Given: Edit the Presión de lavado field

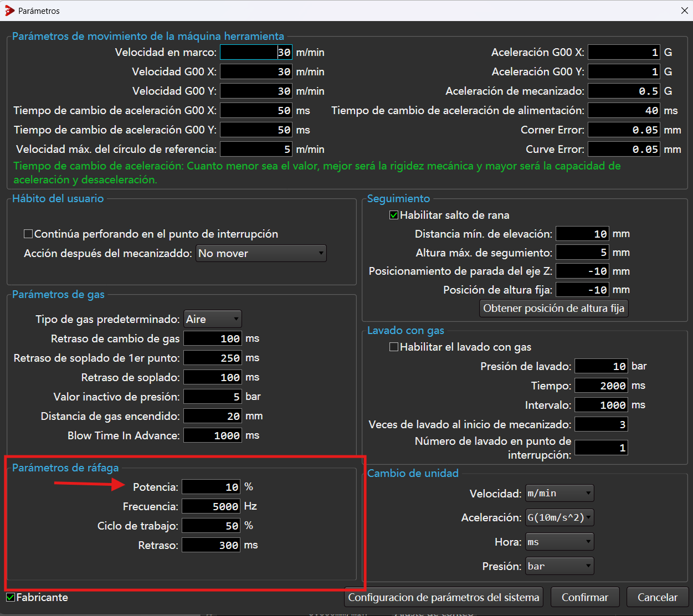Looking at the screenshot, I should point(602,366).
